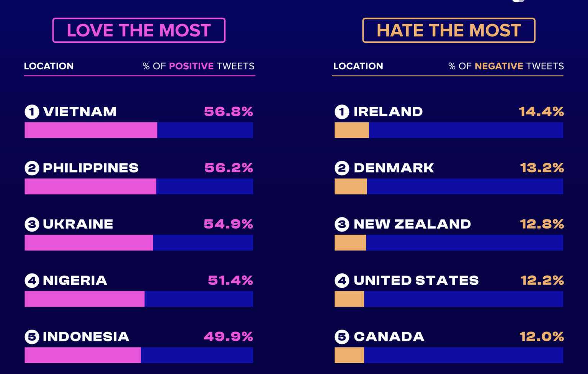
Task: Click the number 5 badge beside Canada
Action: [342, 337]
